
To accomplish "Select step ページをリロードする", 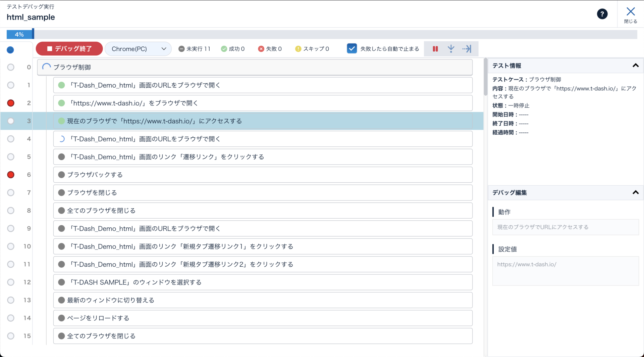I will pos(262,318).
